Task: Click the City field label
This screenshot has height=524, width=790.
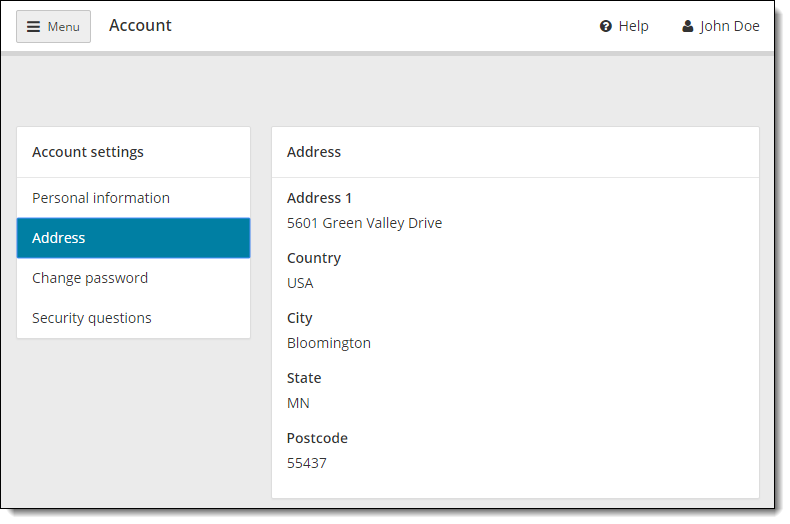Action: 300,318
